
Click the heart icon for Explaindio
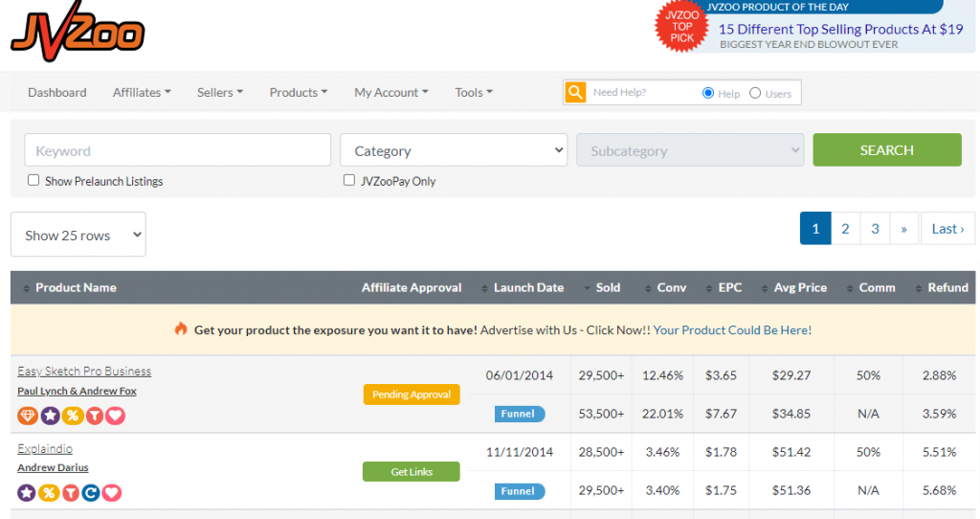click(112, 493)
